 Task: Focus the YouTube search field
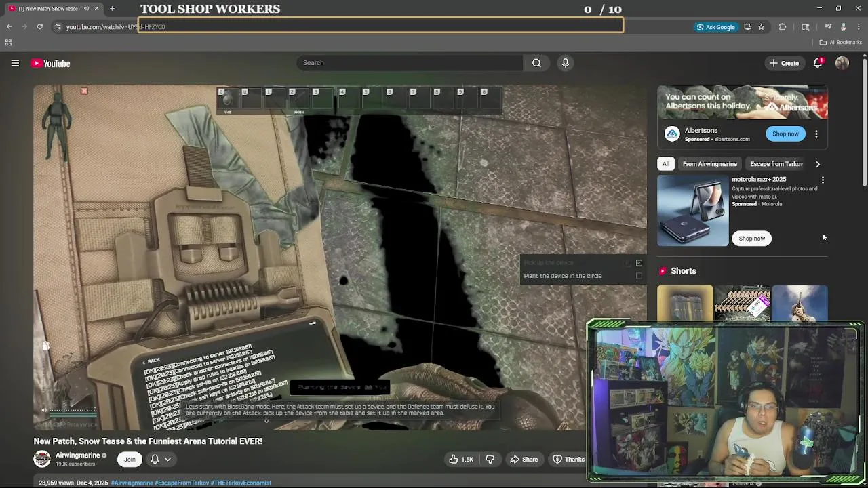coord(410,63)
